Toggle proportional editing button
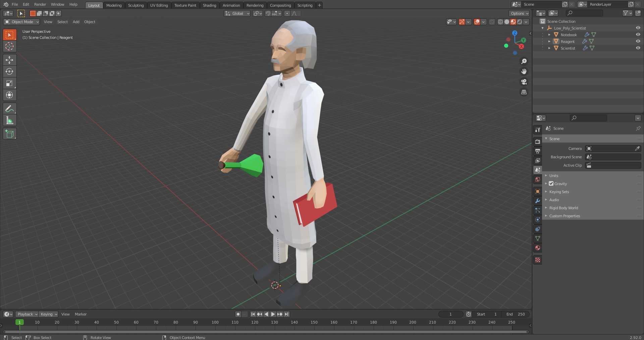Viewport: 644px width, 340px height. coord(287,13)
